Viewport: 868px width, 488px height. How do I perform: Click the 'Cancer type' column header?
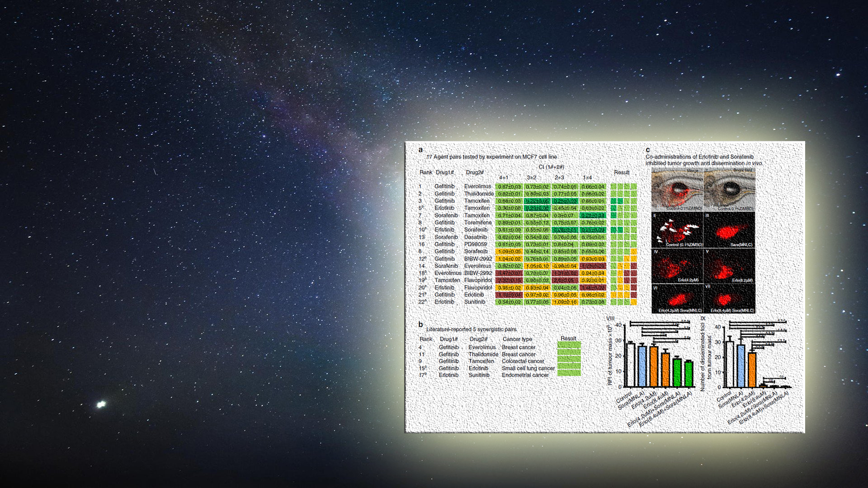[x=517, y=339]
